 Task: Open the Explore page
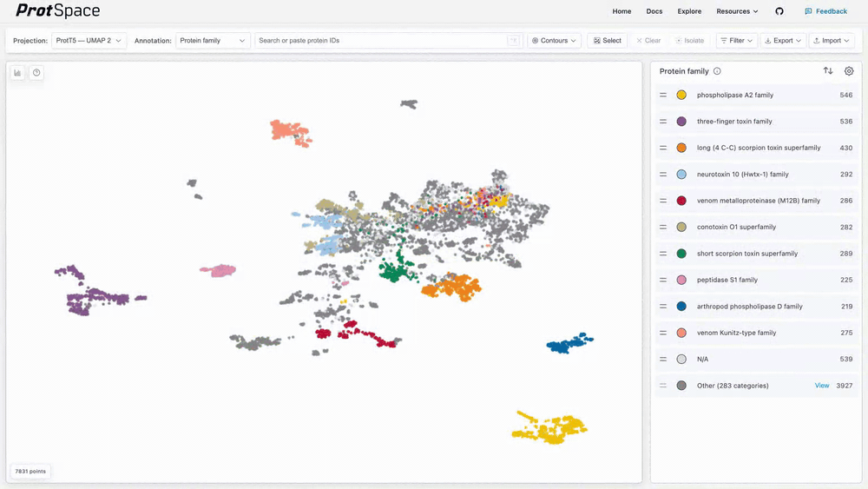[689, 11]
